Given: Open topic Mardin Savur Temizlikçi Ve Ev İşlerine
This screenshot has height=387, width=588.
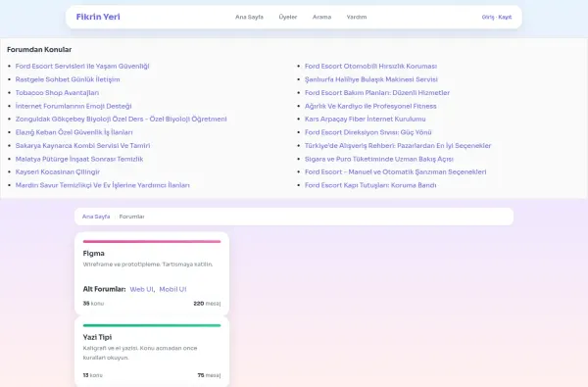Looking at the screenshot, I should click(102, 185).
